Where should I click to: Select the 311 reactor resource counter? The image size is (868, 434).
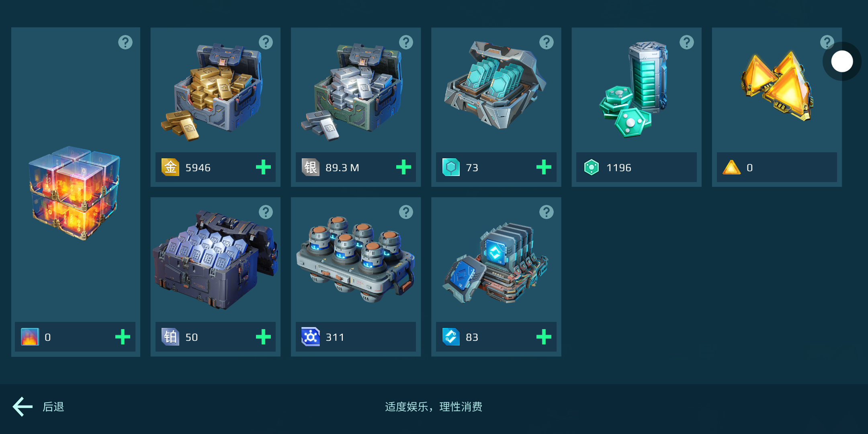[356, 337]
